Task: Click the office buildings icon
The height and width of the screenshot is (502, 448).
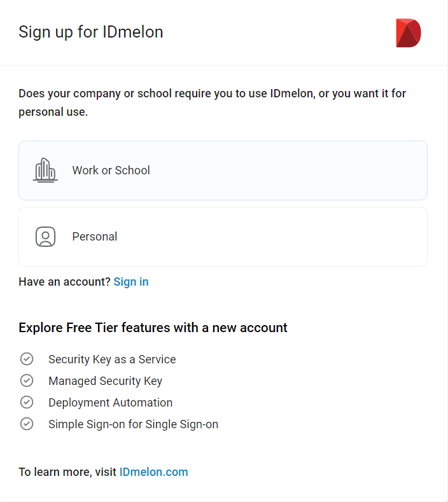Action: (45, 171)
